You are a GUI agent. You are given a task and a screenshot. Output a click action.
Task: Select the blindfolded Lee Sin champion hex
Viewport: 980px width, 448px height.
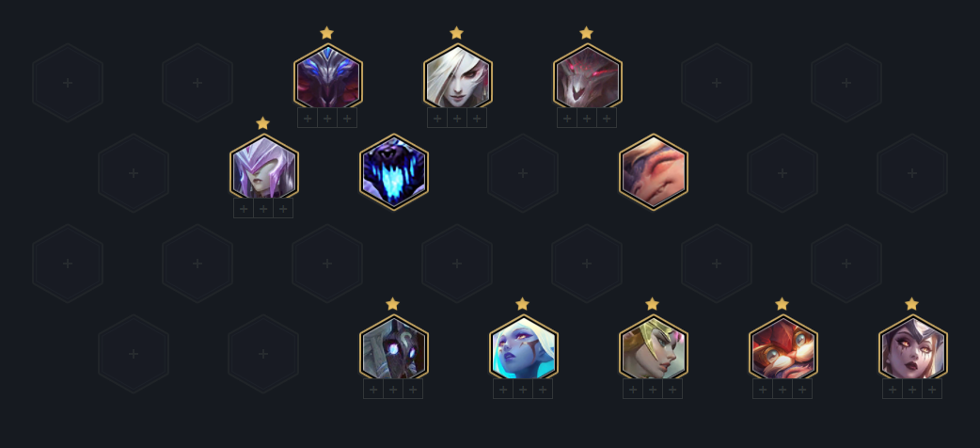click(653, 172)
